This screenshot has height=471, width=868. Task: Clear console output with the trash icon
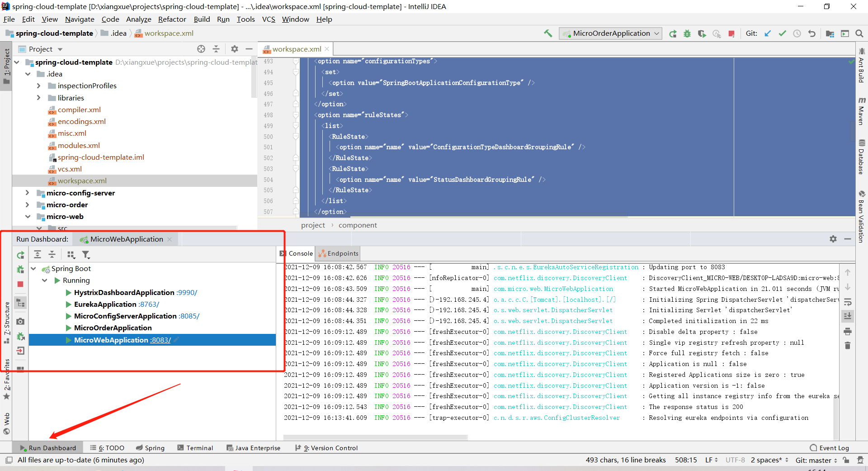(848, 346)
